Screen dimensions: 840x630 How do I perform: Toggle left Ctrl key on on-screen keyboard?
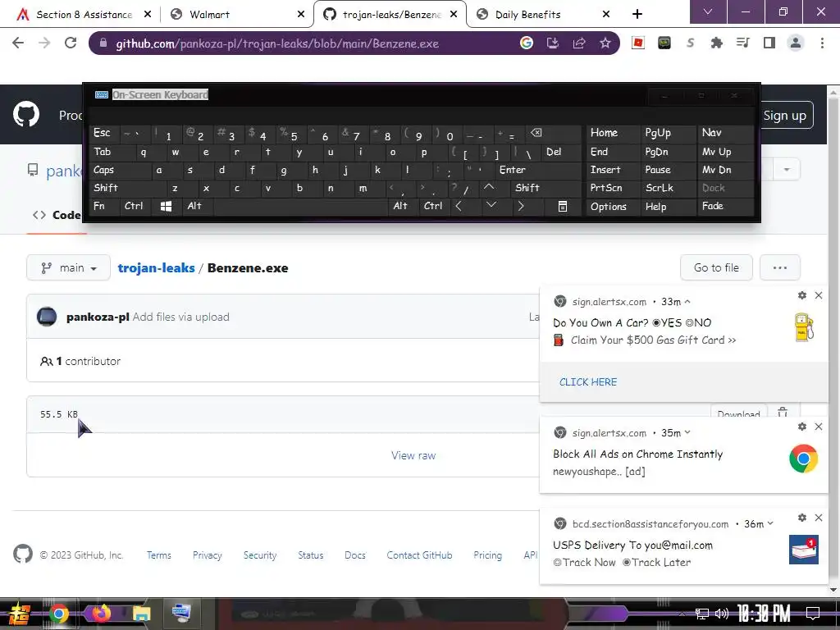[135, 206]
